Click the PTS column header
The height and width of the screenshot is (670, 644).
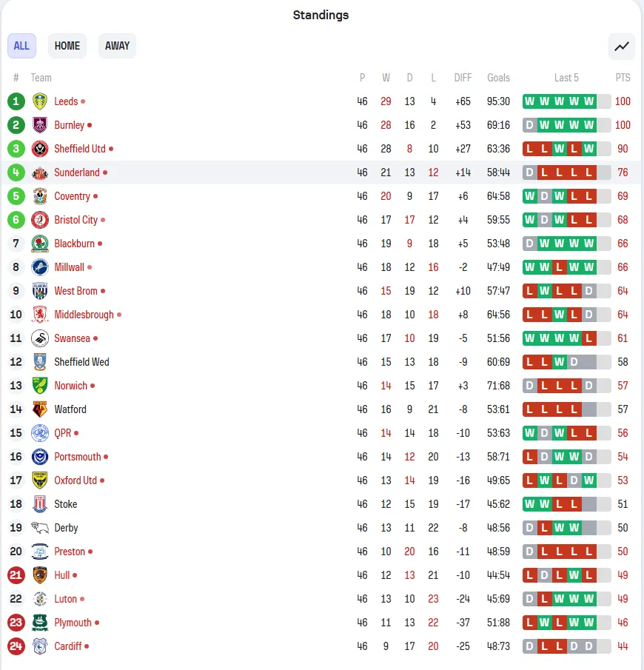(x=623, y=78)
